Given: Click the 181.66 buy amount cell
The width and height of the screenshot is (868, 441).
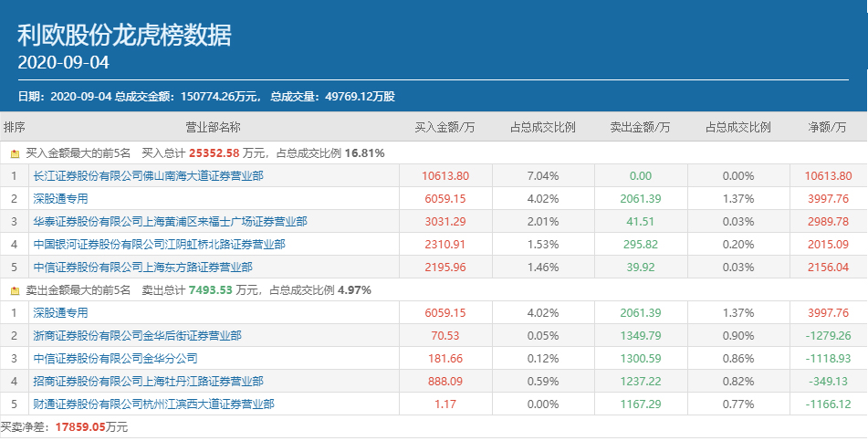Looking at the screenshot, I should point(445,359).
